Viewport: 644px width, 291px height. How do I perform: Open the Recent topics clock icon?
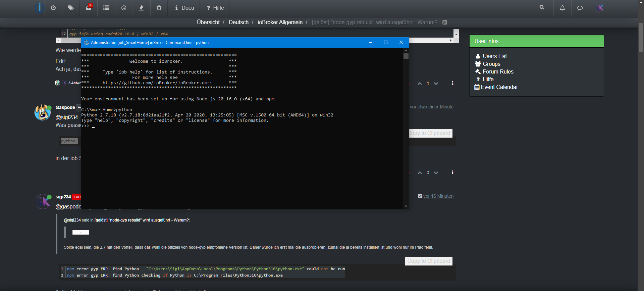(53, 8)
